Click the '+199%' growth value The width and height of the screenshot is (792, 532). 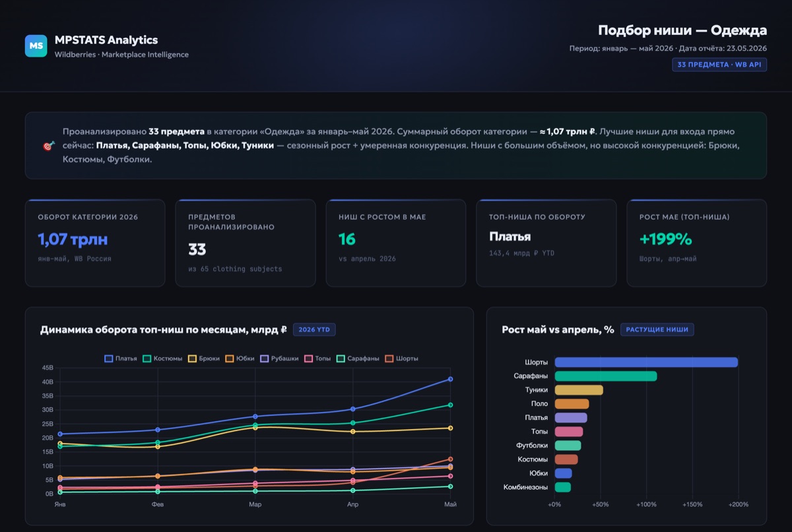(x=666, y=239)
